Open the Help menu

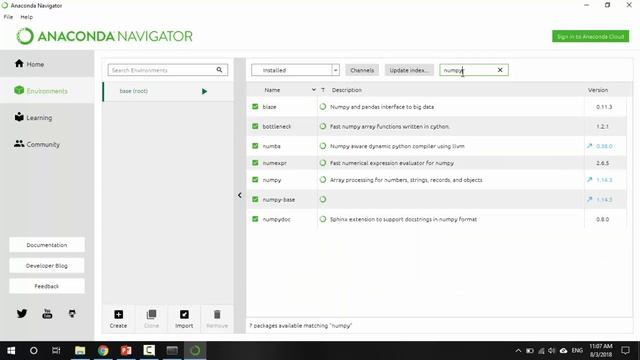27,17
